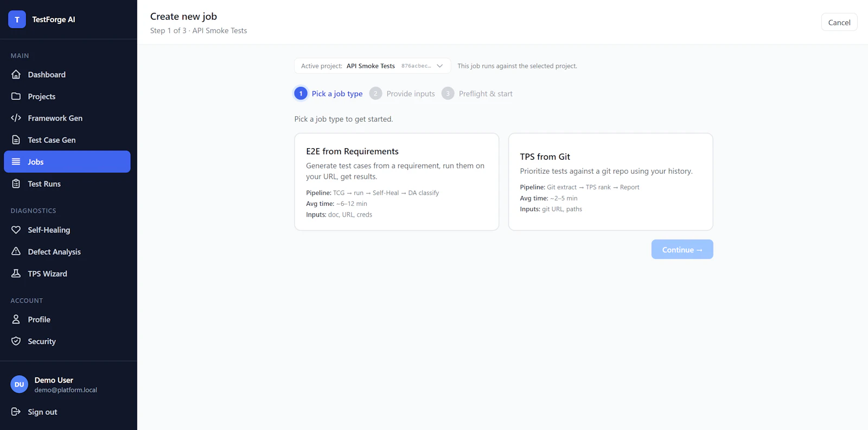
Task: Launch the TPS Wizard label
Action: click(48, 274)
